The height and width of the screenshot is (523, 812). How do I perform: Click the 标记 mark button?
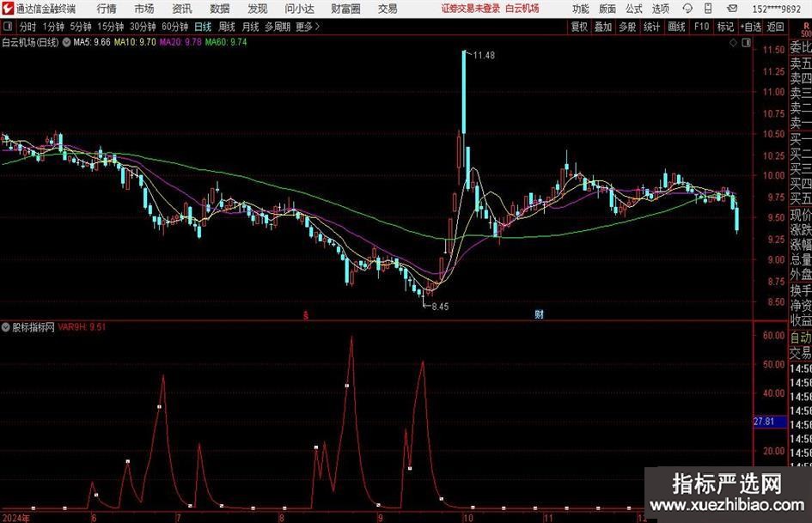[x=725, y=27]
